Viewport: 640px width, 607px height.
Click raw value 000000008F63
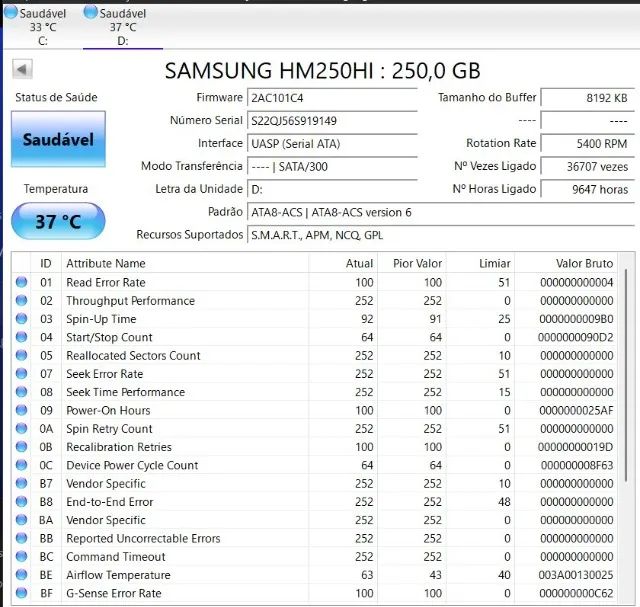[x=577, y=465]
